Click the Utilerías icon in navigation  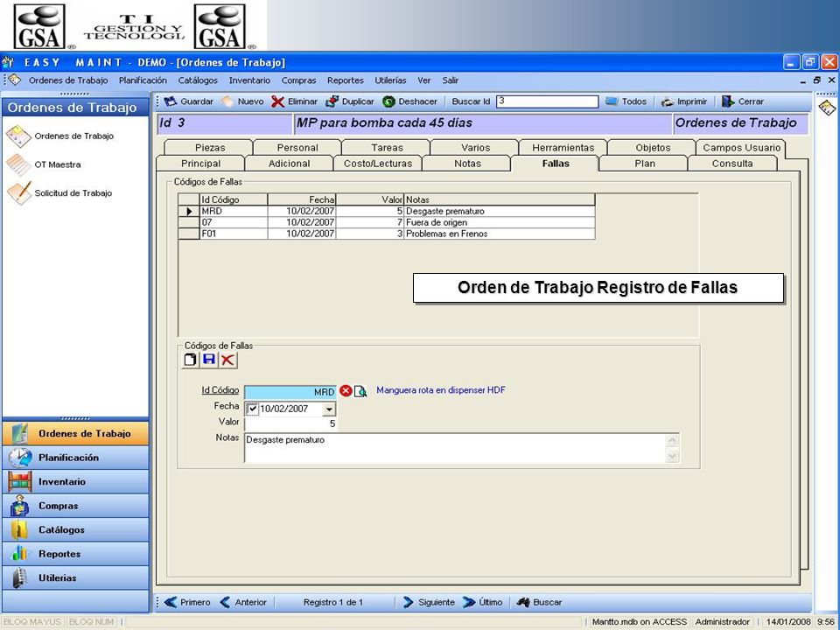point(20,577)
